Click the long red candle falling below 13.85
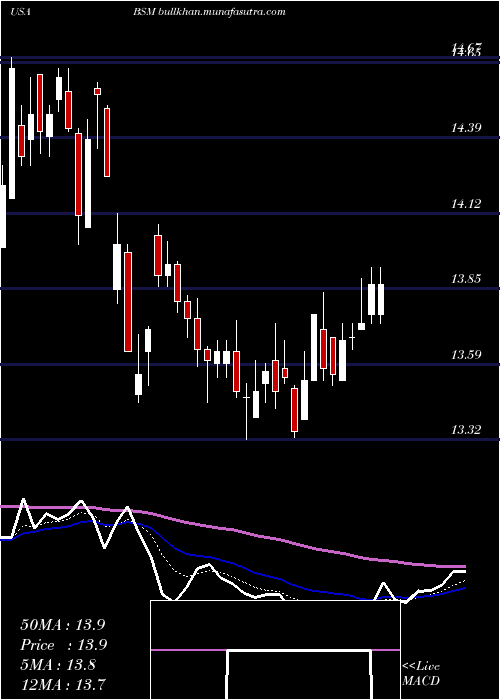Screen dimensions: 500x700 coord(128,302)
